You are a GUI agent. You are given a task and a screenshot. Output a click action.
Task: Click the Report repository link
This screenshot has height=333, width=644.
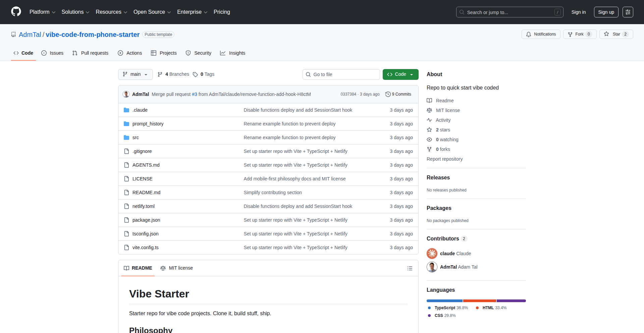(444, 159)
